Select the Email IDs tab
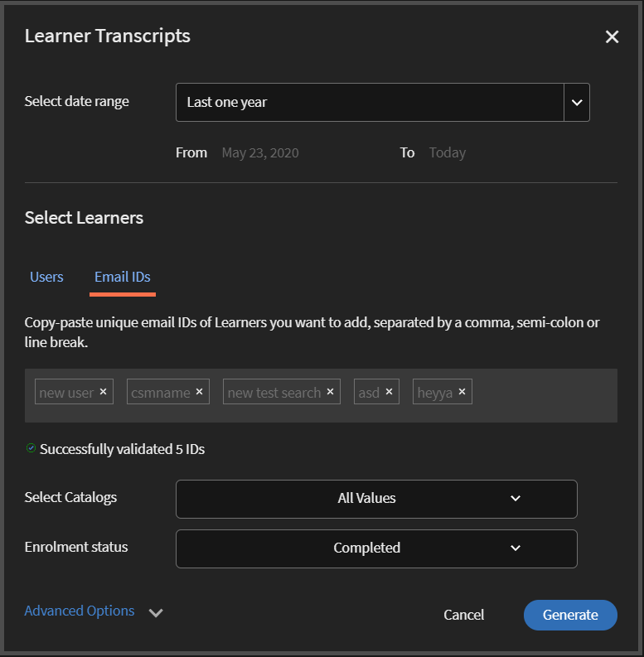Screen dimensions: 644x657 coord(123,277)
